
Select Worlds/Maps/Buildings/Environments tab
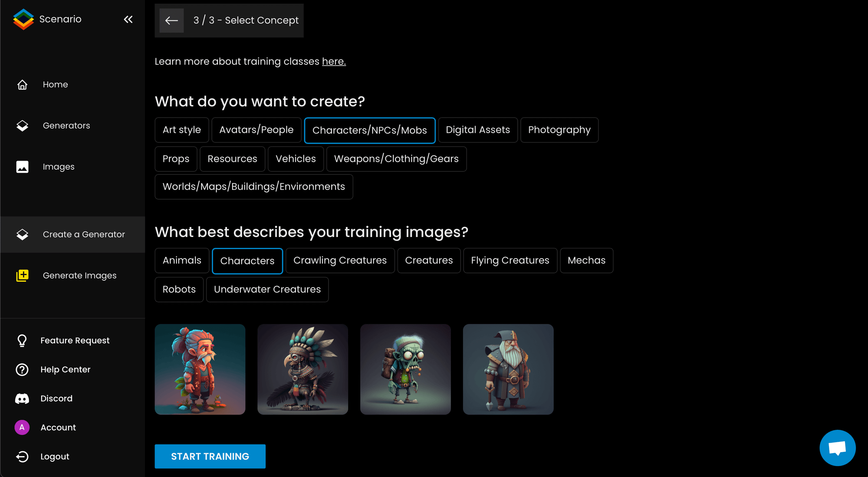click(x=254, y=187)
